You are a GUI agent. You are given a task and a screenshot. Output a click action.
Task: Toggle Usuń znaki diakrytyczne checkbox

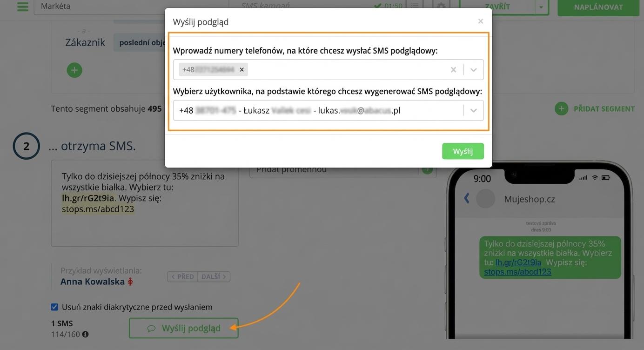tap(54, 307)
